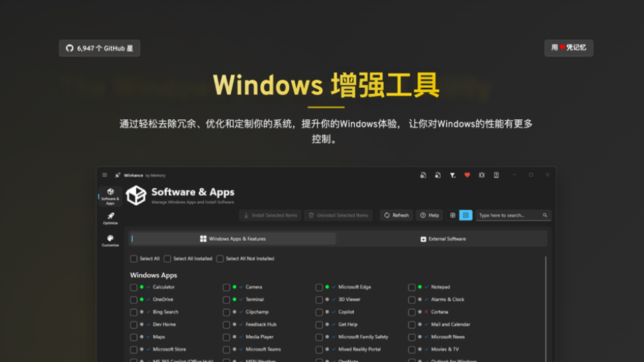The width and height of the screenshot is (644, 362).
Task: Check the Notepad checkbox
Action: [411, 288]
